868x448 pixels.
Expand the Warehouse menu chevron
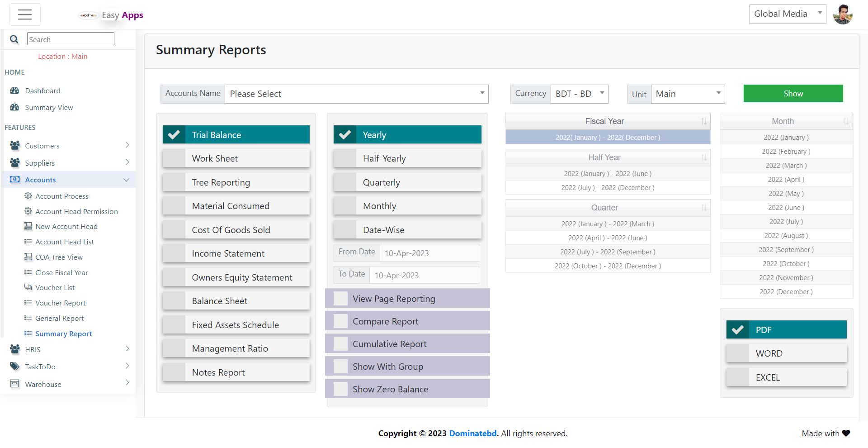(127, 383)
